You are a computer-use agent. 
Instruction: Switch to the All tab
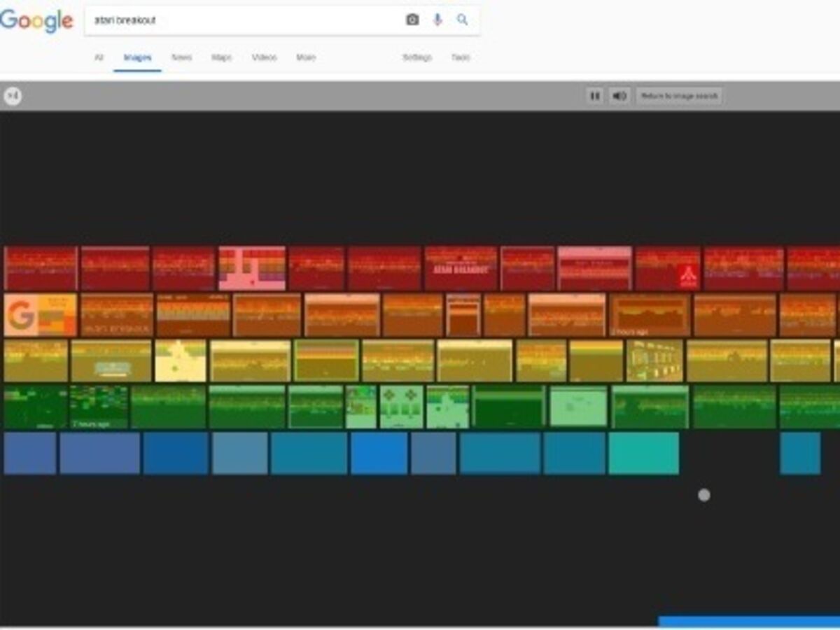tap(99, 57)
